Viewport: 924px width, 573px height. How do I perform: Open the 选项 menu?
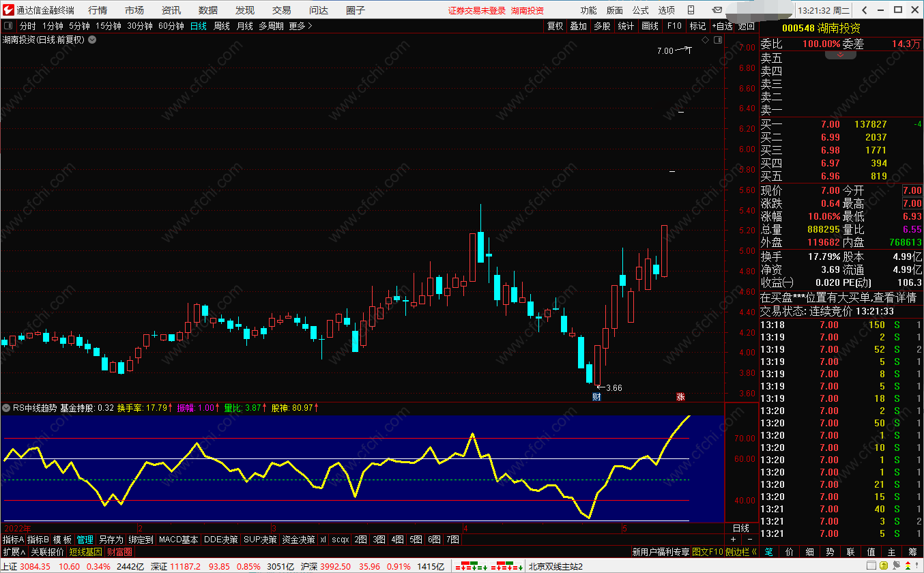click(666, 10)
